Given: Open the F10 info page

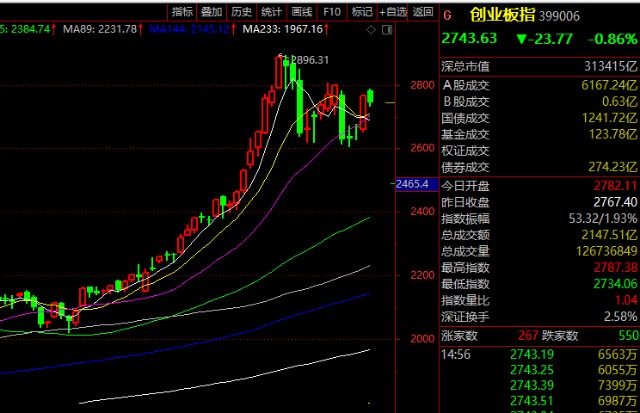Looking at the screenshot, I should 332,12.
